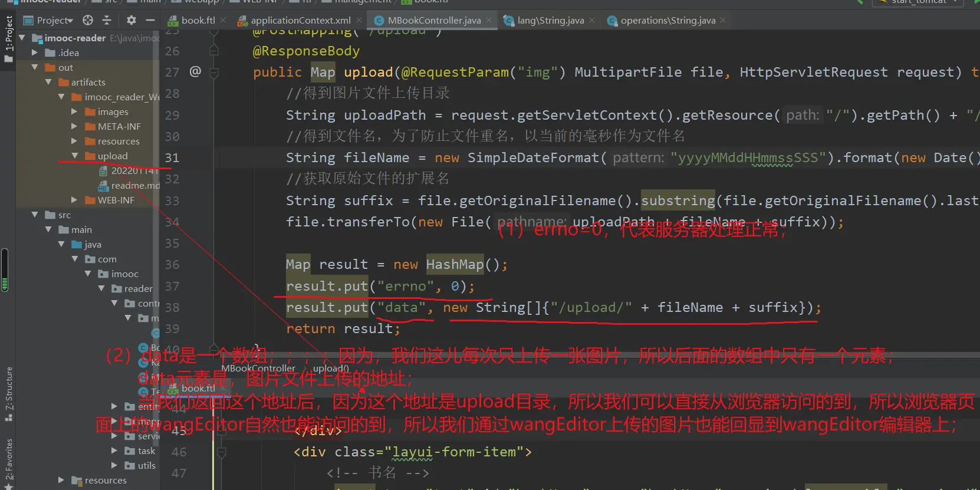
Task: Click the upload() breadcrumb
Action: [331, 368]
